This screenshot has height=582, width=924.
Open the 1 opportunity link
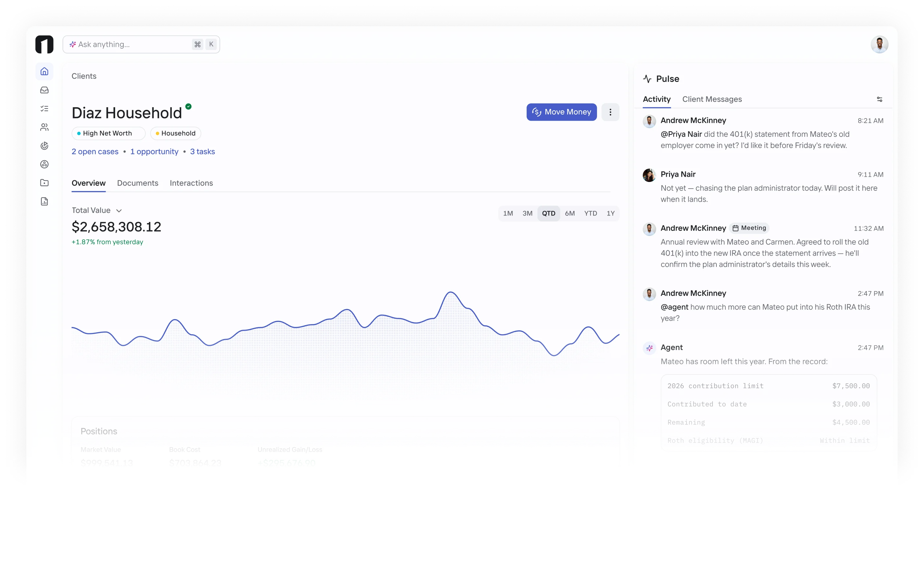pos(154,152)
